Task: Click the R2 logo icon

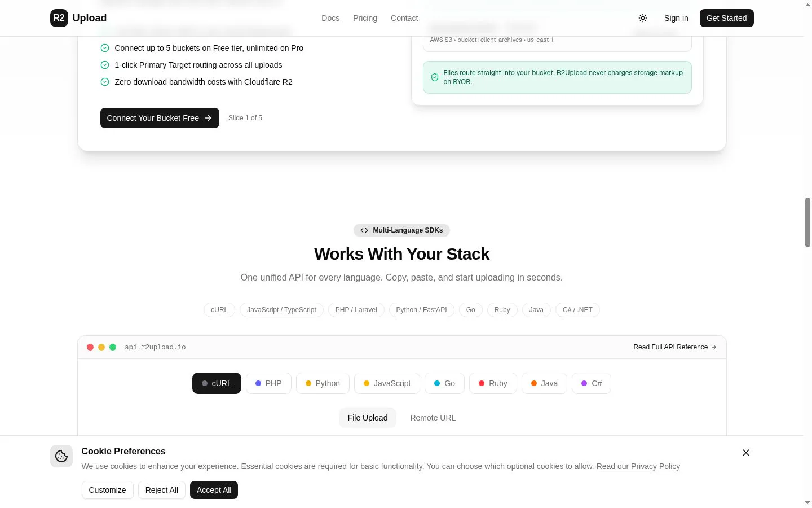Action: point(59,18)
